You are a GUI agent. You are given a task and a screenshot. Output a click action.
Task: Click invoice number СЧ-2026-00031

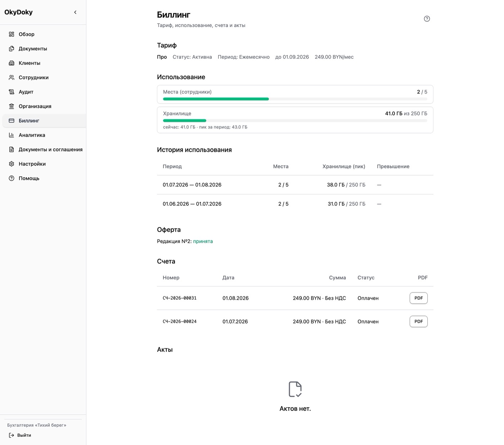click(180, 298)
